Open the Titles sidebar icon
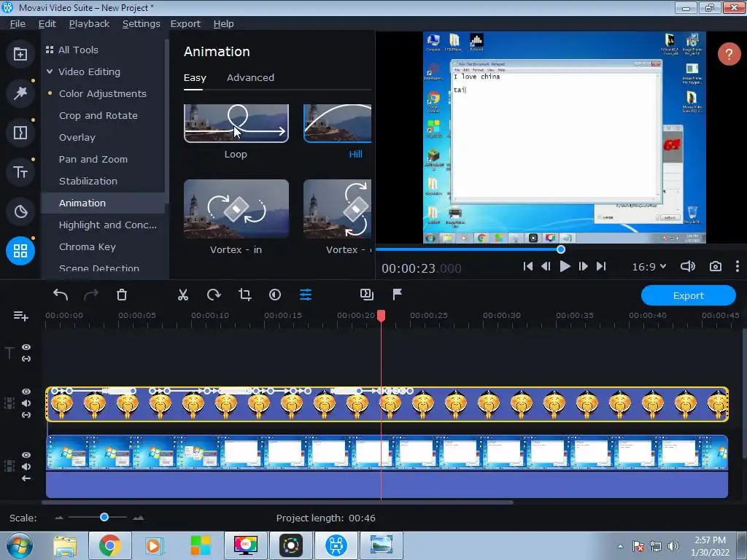 pos(20,172)
